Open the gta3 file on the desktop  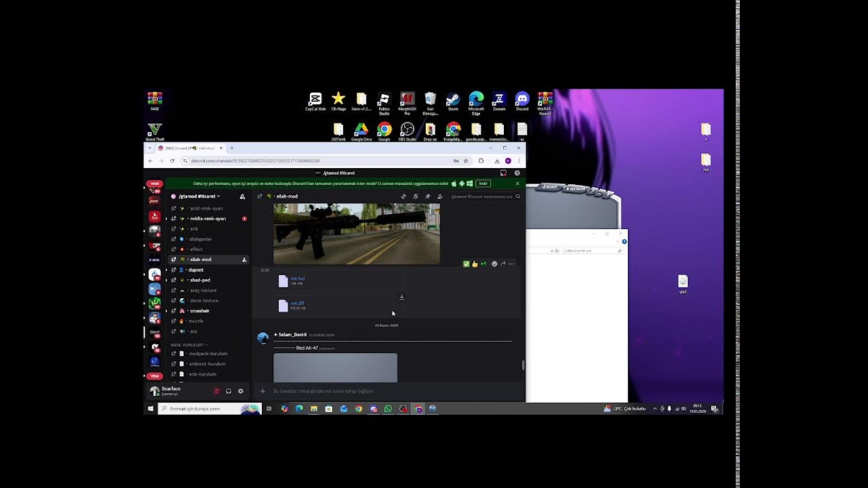click(x=683, y=284)
